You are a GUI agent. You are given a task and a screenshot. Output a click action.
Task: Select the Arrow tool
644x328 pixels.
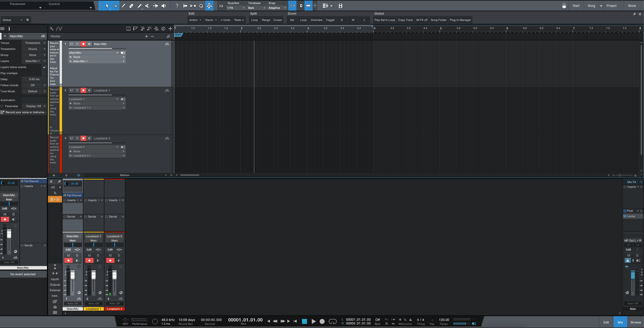coord(107,6)
